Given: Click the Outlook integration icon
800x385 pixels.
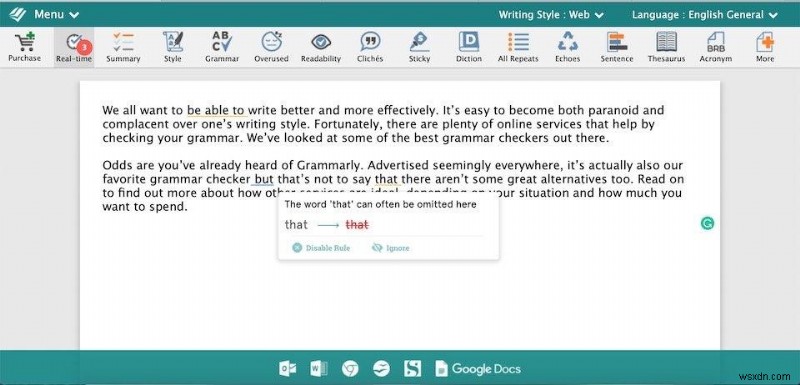Looking at the screenshot, I should [288, 368].
